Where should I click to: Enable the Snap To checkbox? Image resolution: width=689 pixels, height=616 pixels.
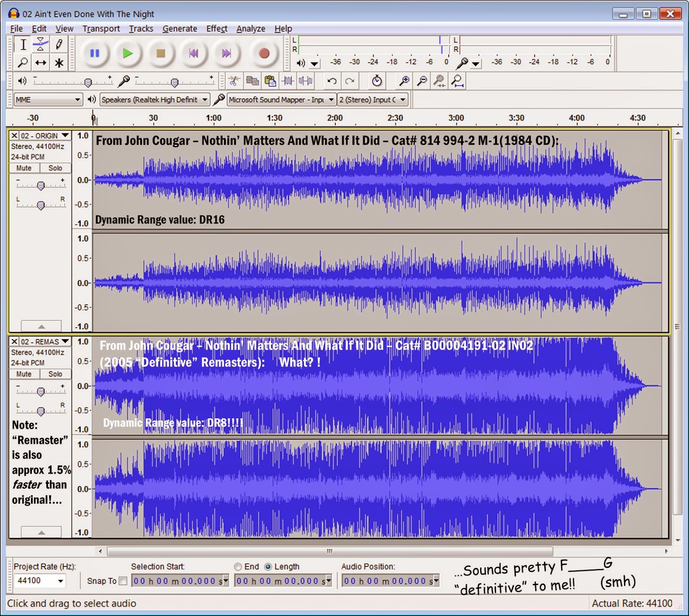[123, 581]
